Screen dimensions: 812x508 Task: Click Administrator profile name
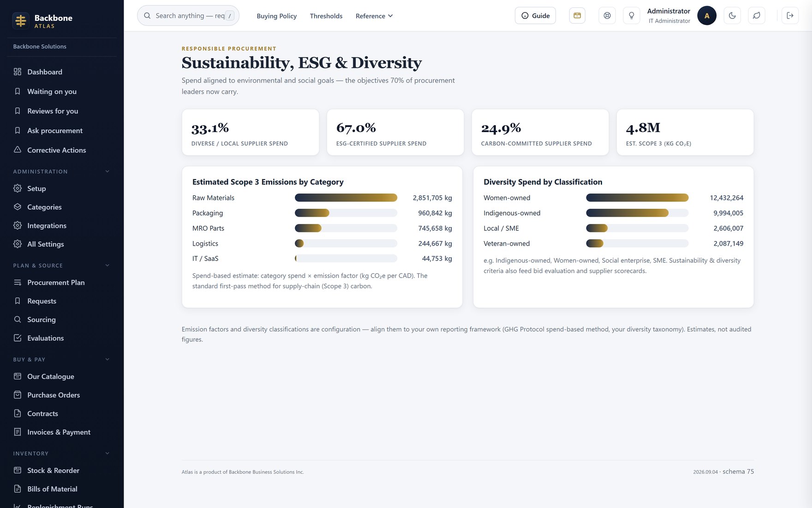(x=669, y=11)
